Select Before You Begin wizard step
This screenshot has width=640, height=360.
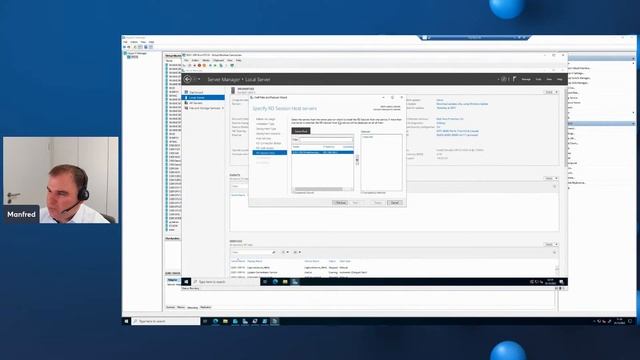click(x=265, y=119)
